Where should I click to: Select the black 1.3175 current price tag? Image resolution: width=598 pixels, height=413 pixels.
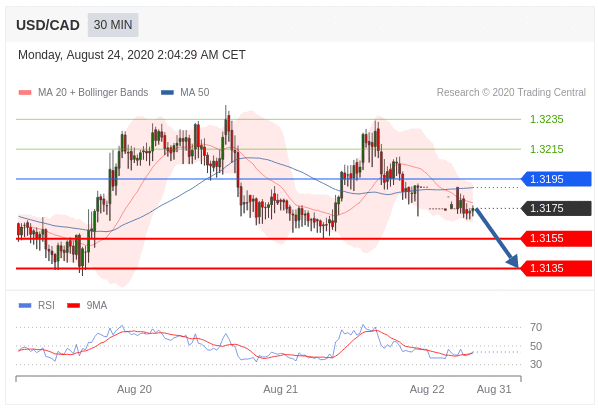pos(556,208)
